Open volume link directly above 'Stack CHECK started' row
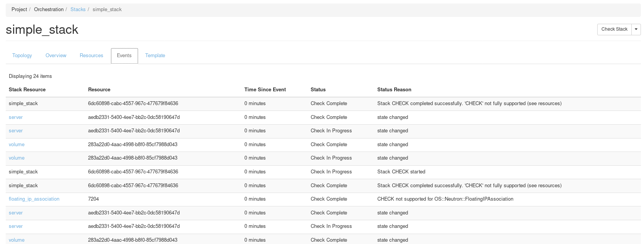The image size is (644, 244). pyautogui.click(x=16, y=158)
